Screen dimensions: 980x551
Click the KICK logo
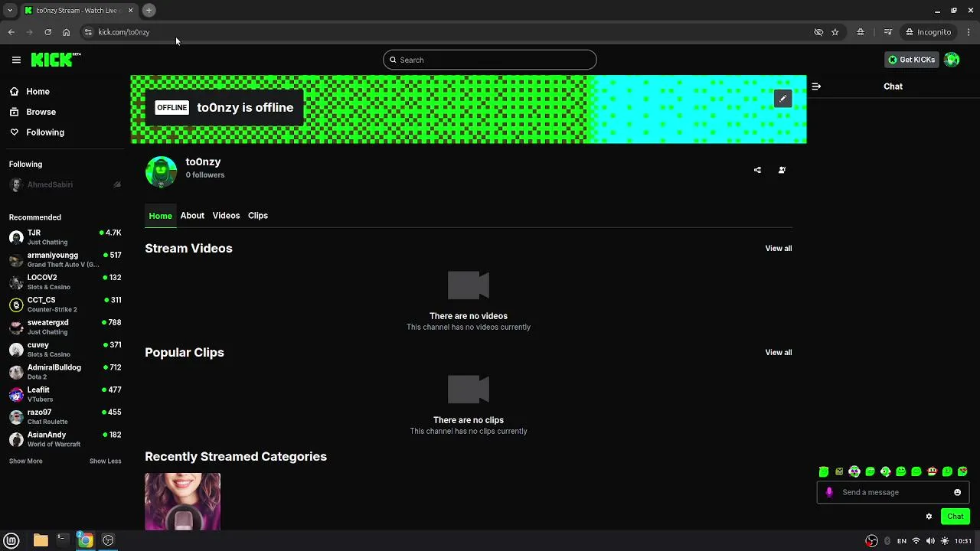[x=56, y=60]
